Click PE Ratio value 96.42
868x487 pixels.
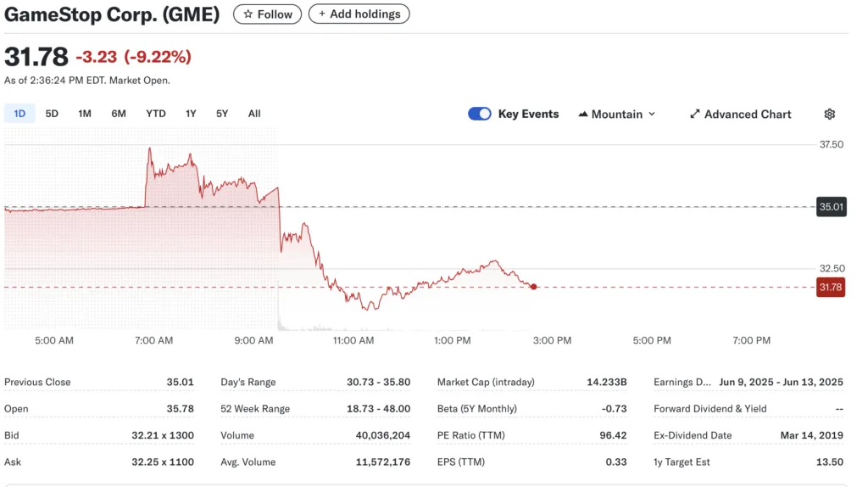[x=614, y=435]
